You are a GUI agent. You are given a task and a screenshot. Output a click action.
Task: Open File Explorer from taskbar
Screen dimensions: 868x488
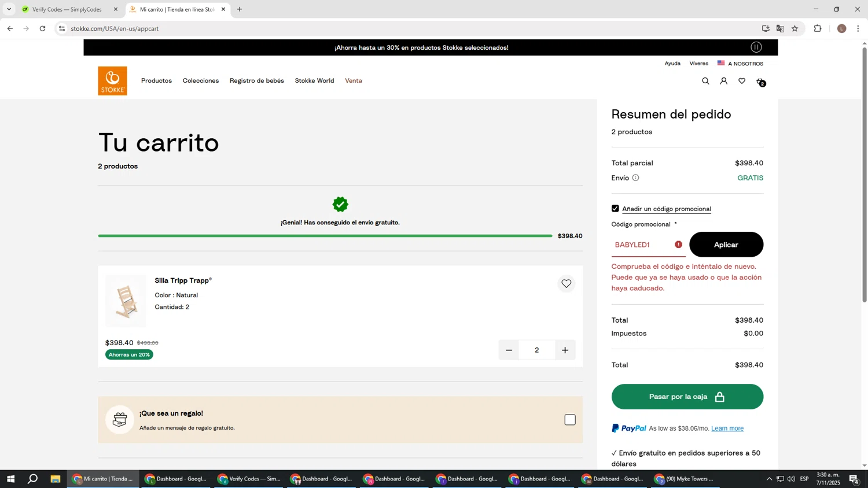56,479
